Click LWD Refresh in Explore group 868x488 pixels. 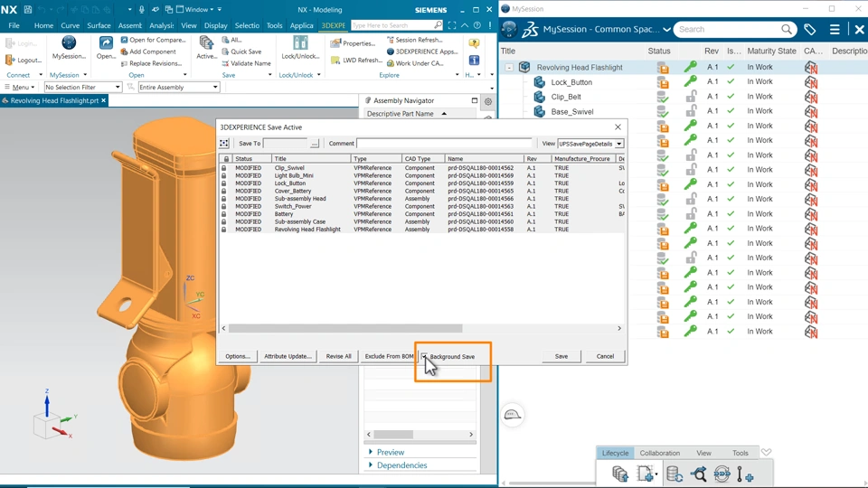coord(356,60)
